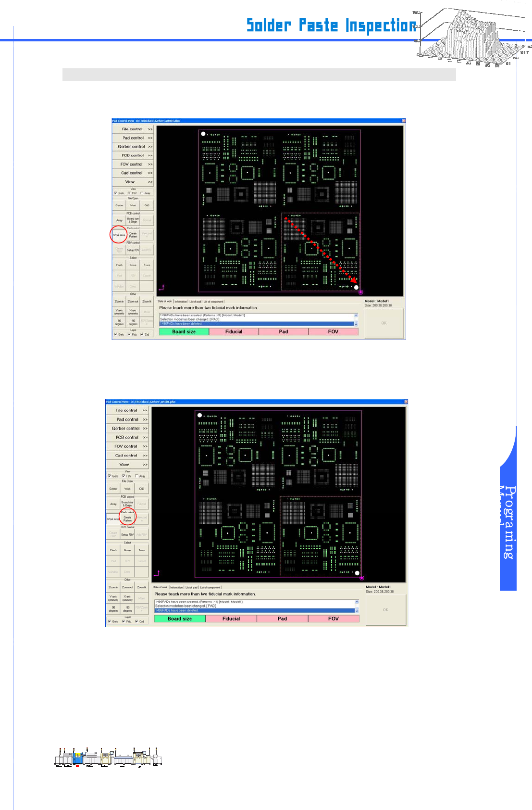
Task: Click the pink FOV step in lower window
Action: coord(334,619)
